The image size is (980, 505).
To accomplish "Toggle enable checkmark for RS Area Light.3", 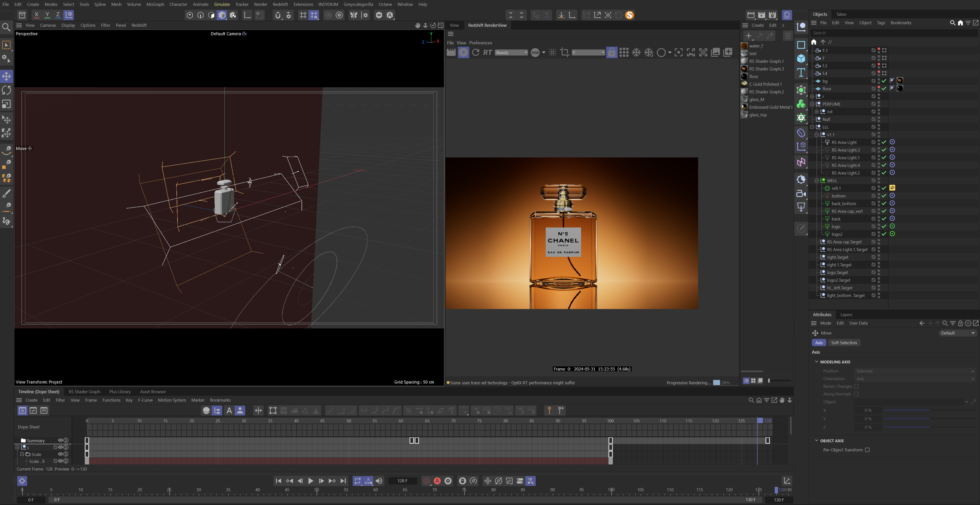I will (x=884, y=150).
